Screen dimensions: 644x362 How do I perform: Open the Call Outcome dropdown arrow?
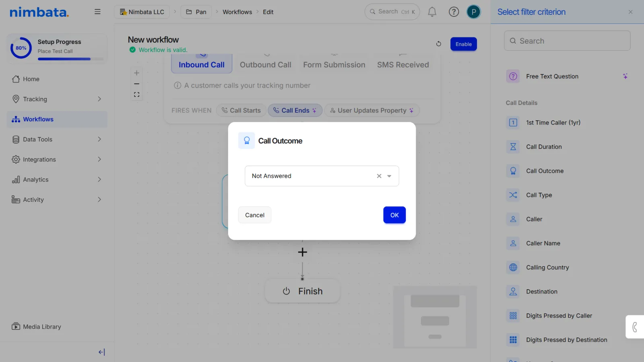pos(389,176)
